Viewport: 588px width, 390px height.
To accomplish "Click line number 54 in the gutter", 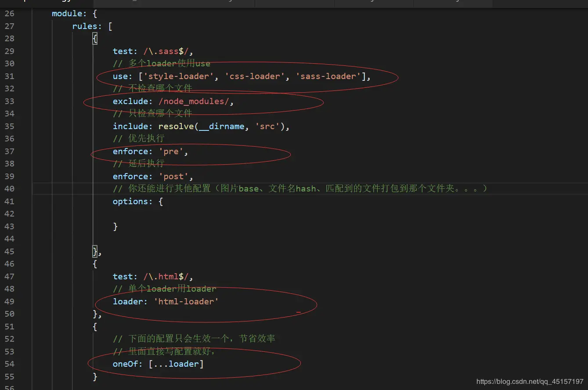I will pyautogui.click(x=9, y=364).
